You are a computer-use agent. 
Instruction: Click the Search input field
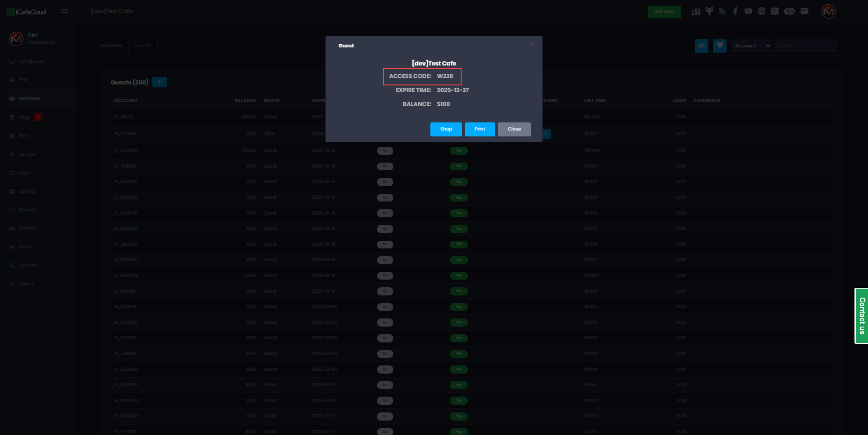pyautogui.click(x=806, y=46)
